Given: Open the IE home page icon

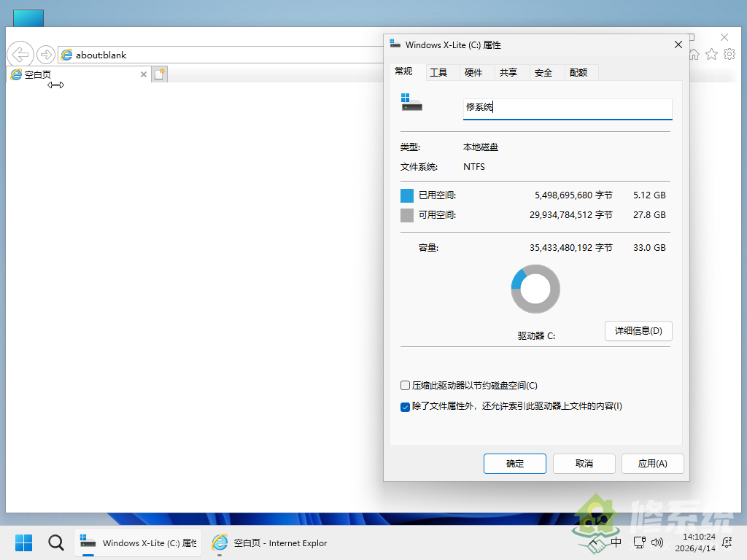Looking at the screenshot, I should (693, 54).
